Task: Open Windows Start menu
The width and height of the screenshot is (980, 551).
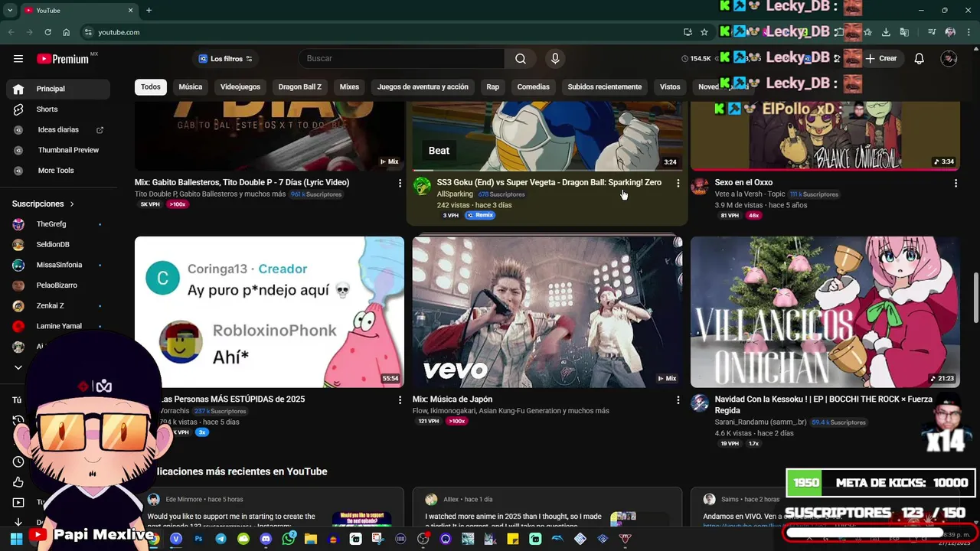Action: click(x=16, y=539)
